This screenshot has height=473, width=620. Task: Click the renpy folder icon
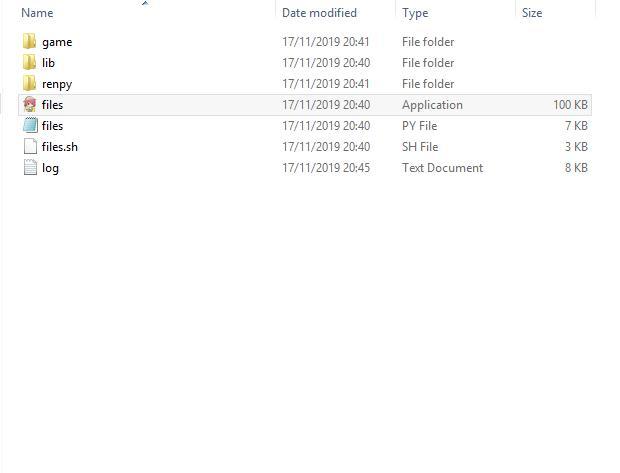29,84
